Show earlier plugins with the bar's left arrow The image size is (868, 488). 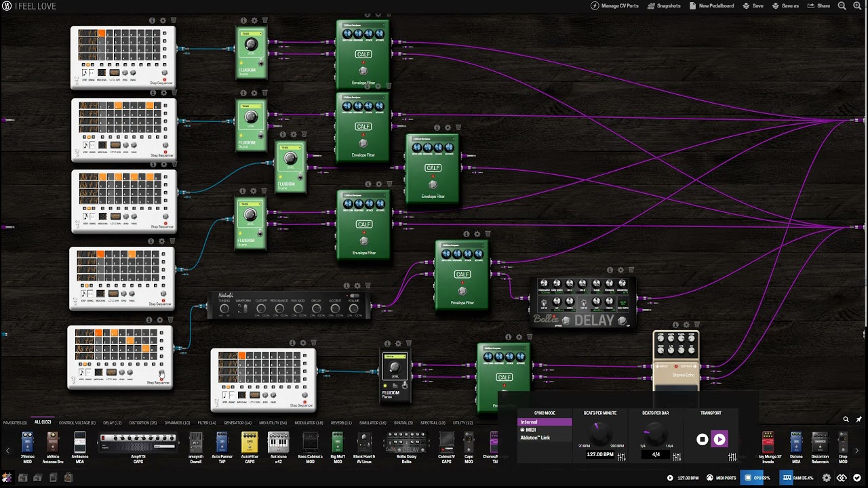[x=7, y=450]
